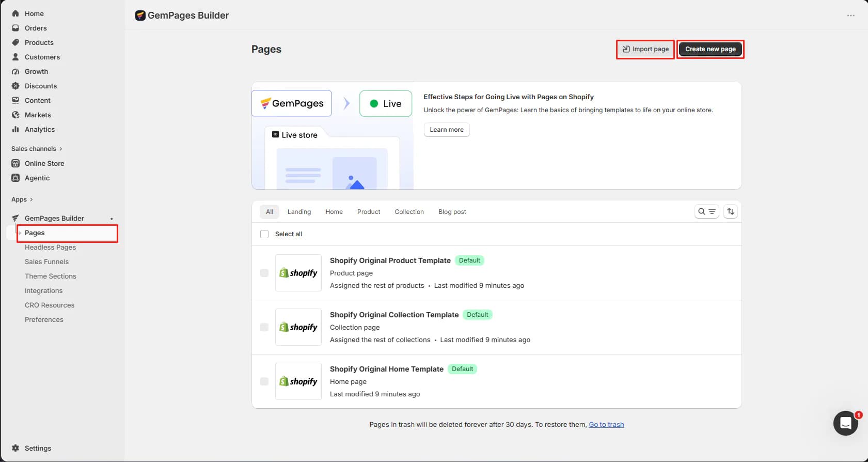Viewport: 868px width, 462px height.
Task: Click Create new page button
Action: [x=711, y=49]
